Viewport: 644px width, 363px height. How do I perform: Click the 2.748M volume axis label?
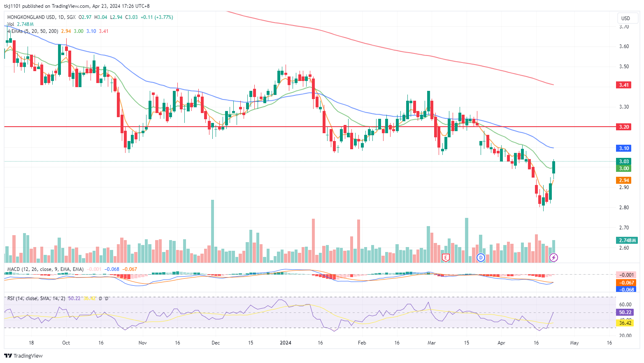coord(627,240)
